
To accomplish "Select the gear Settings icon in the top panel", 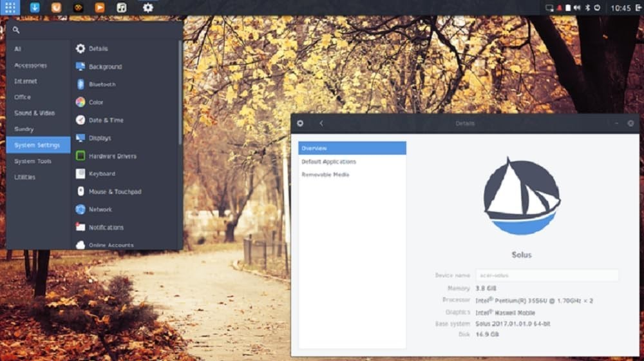I will pyautogui.click(x=148, y=7).
